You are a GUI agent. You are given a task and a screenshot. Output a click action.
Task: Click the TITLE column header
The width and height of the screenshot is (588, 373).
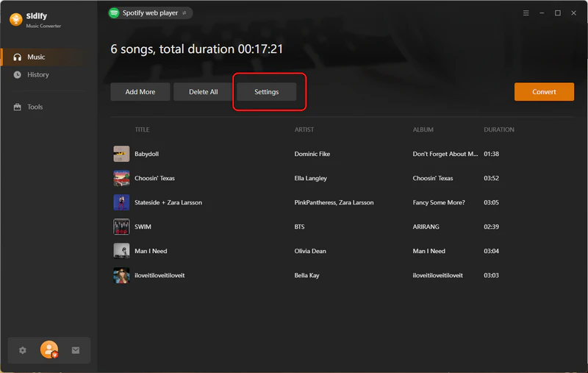coord(142,129)
